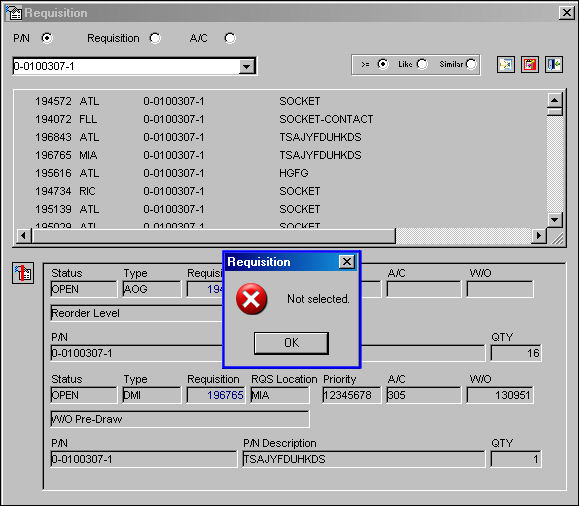Click the blue requisition number 196765 field
The height and width of the screenshot is (506, 579).
[x=216, y=395]
